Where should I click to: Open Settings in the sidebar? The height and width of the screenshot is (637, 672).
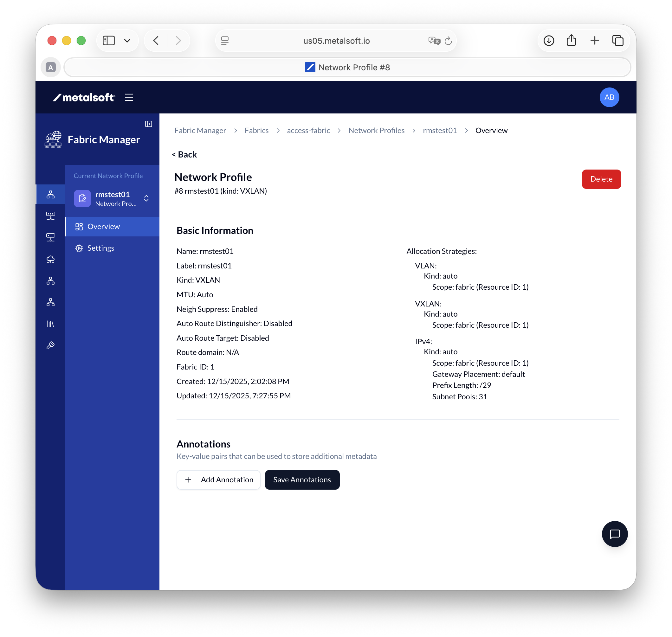coord(113,248)
